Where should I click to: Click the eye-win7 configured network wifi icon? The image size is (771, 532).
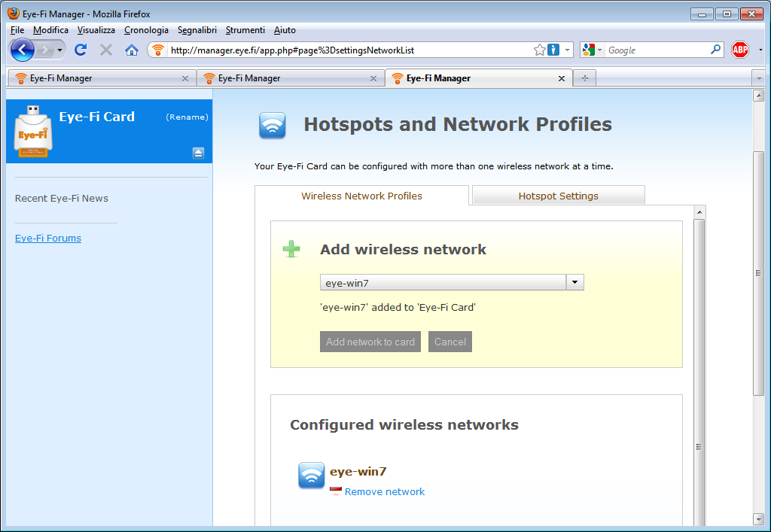click(311, 475)
